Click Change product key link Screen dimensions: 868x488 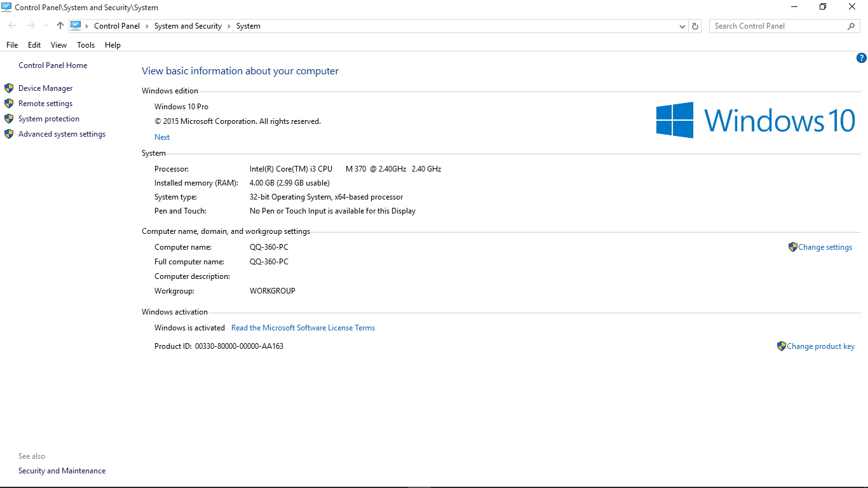821,346
